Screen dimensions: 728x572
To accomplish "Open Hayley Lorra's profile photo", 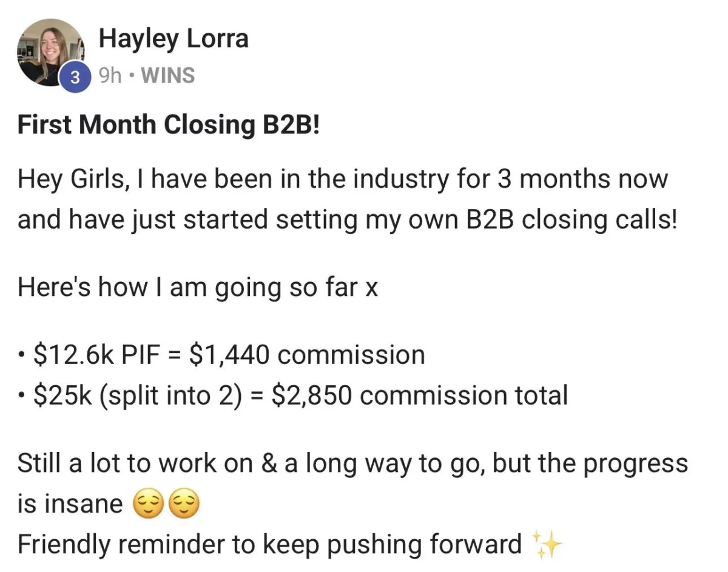I will (50, 52).
